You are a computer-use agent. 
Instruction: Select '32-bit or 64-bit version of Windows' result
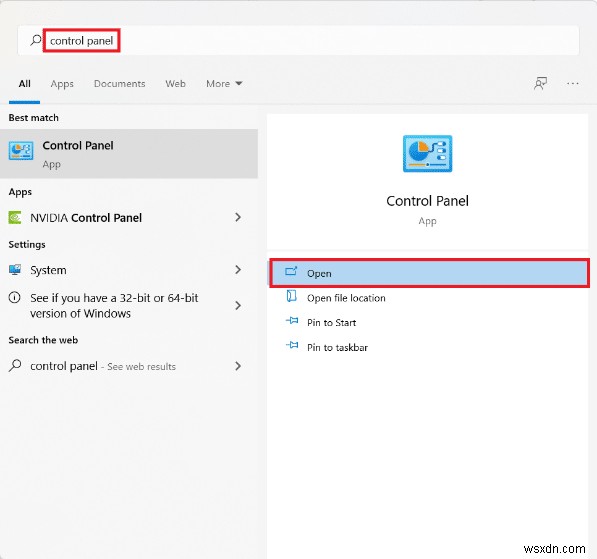(129, 305)
